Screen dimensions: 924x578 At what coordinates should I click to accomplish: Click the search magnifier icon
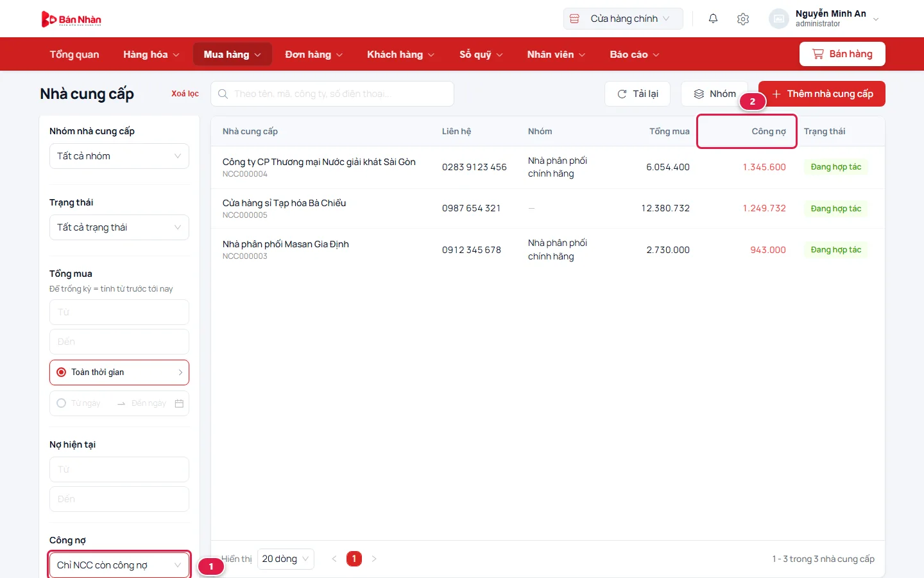coord(223,94)
